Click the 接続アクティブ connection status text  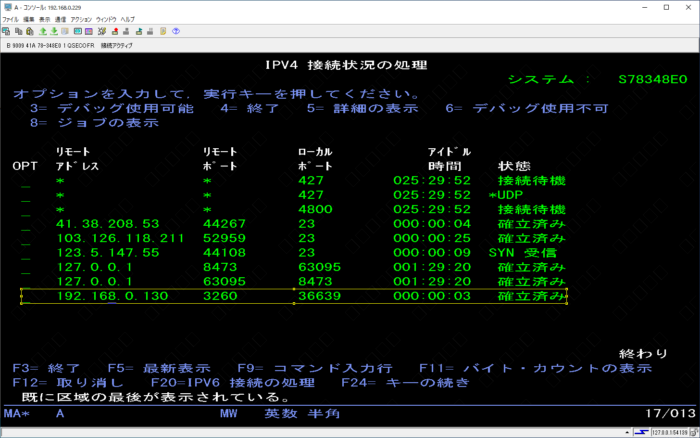click(117, 46)
